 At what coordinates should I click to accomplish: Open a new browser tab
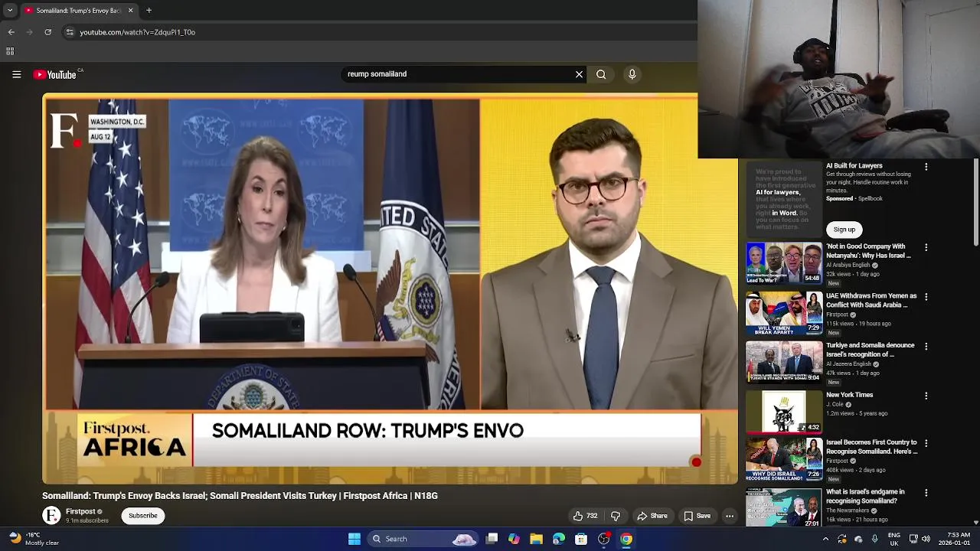tap(149, 11)
